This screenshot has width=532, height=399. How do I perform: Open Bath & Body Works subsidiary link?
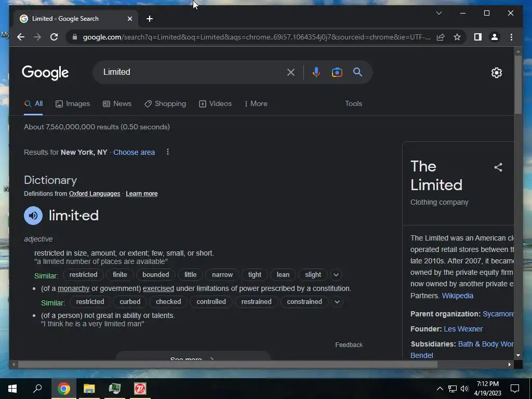486,344
